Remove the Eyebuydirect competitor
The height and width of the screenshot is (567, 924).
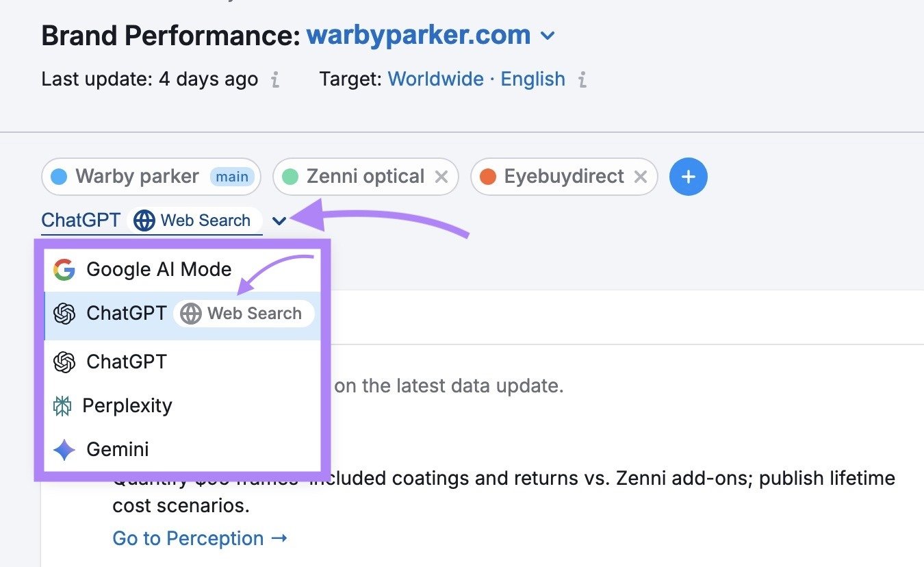click(640, 176)
